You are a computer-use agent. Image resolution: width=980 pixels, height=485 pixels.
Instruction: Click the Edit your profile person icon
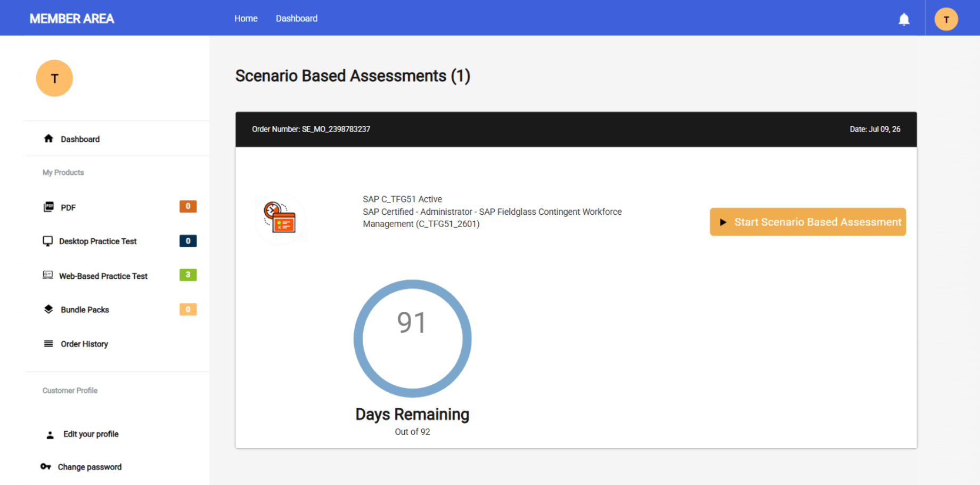pyautogui.click(x=50, y=435)
